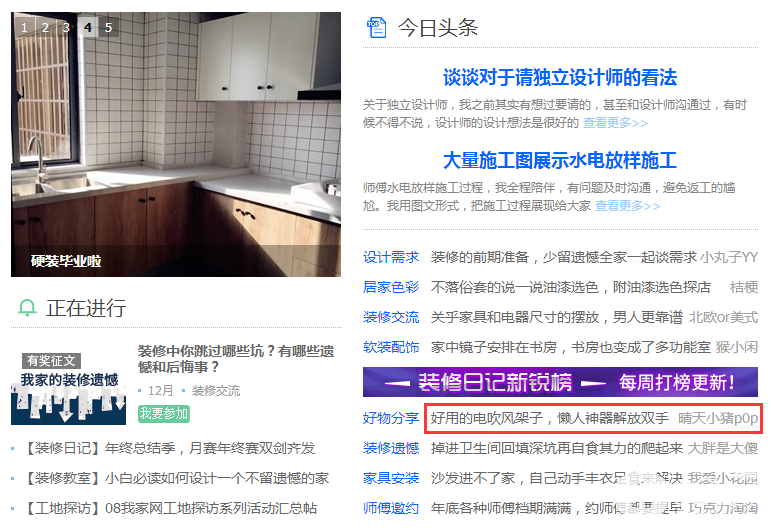Open 【工地探访】08我家网 summary post
Screen dimensions: 771x528
(170, 508)
